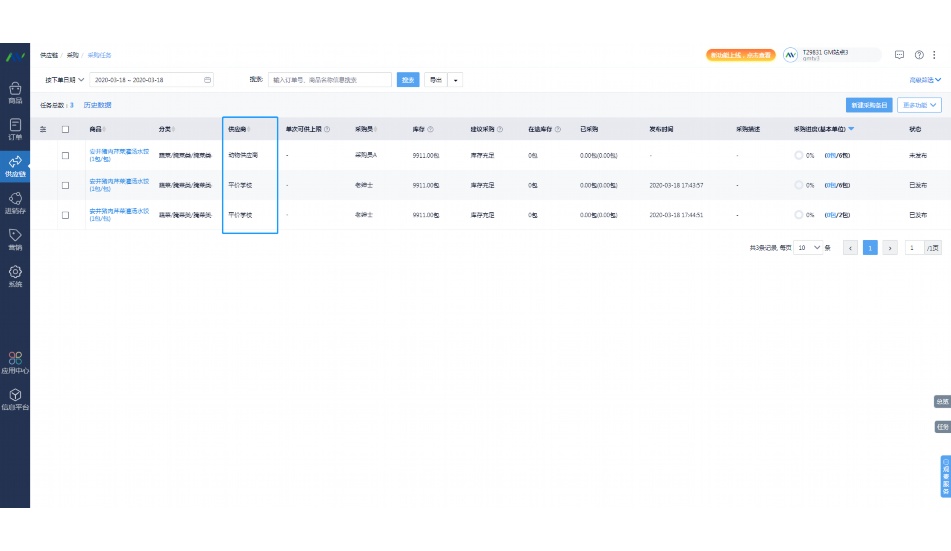Click the help question mark icon

(x=919, y=55)
